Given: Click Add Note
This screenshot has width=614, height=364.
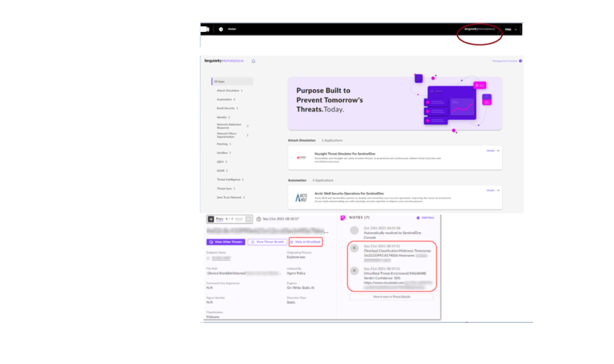Looking at the screenshot, I should [x=425, y=218].
